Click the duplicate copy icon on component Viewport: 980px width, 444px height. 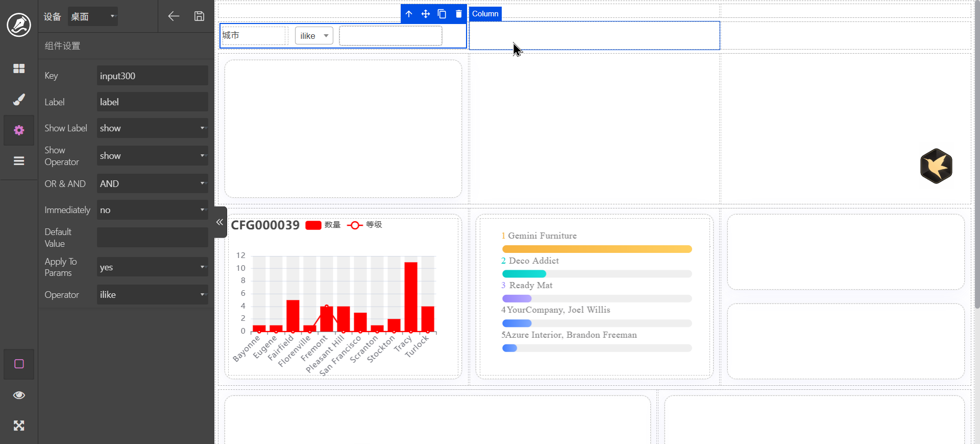(x=442, y=14)
